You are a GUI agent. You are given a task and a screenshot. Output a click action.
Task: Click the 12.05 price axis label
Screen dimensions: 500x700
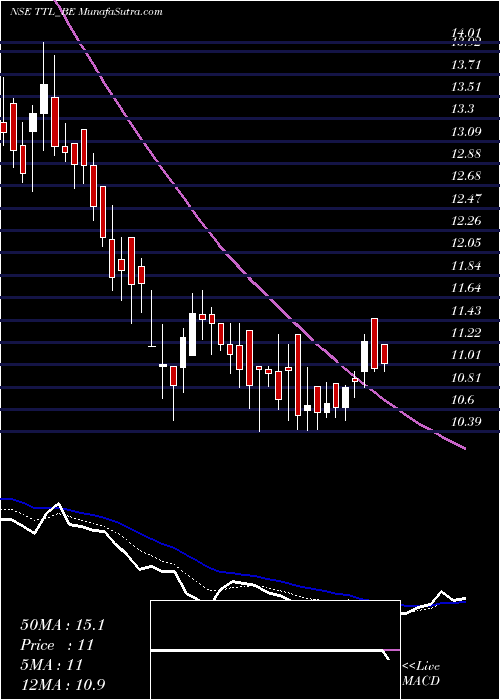(x=467, y=243)
